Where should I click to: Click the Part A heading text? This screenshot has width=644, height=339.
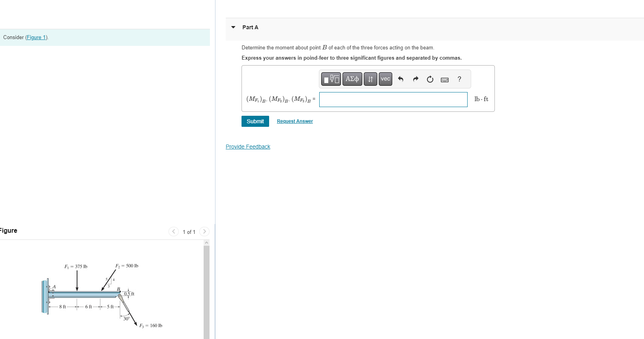(250, 27)
